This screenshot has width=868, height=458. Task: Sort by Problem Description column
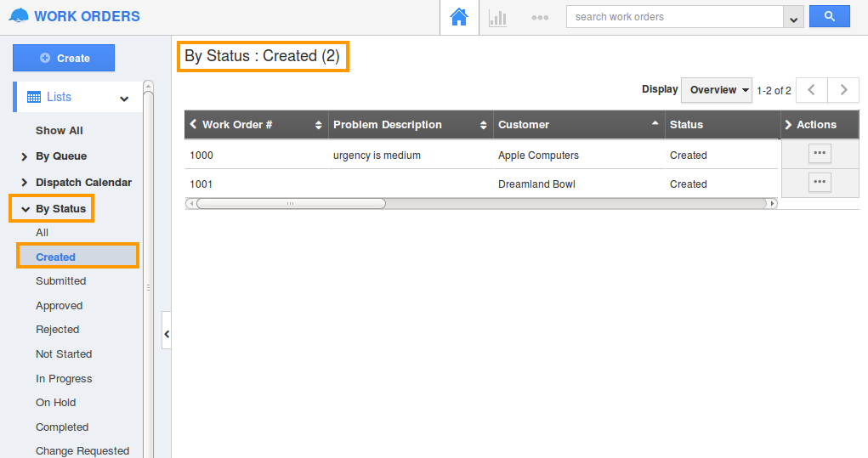pos(483,125)
